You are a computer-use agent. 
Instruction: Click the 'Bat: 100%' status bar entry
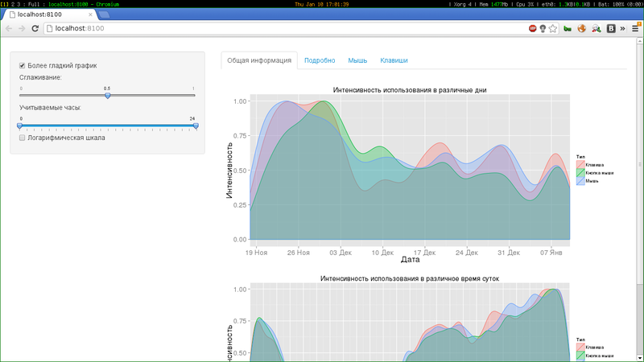613,4
